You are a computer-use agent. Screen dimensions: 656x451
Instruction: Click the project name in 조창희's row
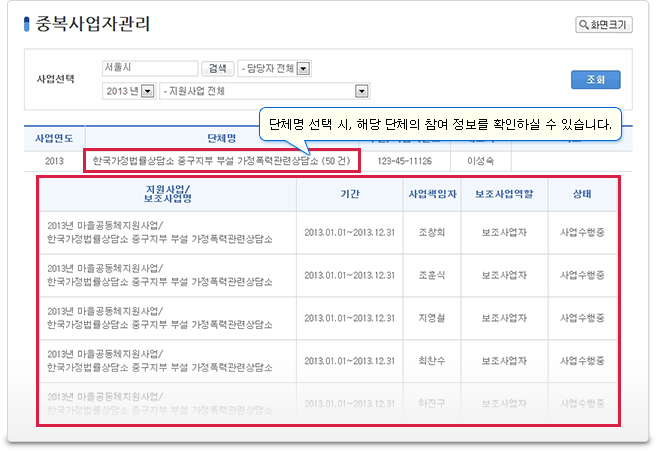[x=160, y=233]
